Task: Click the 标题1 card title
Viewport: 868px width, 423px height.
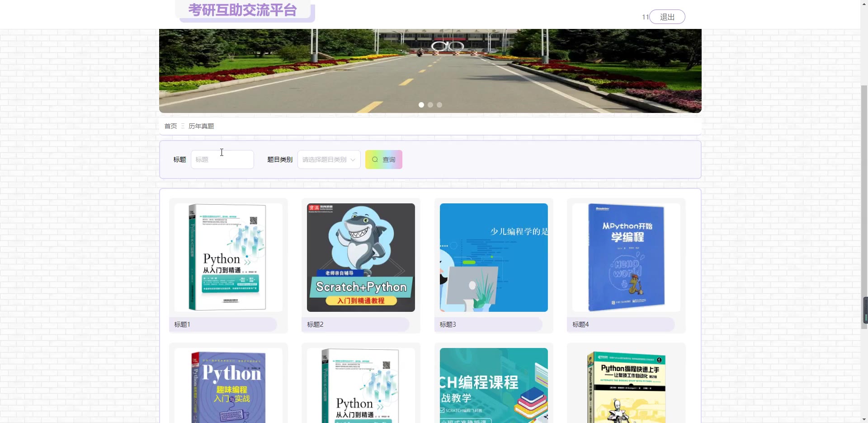Action: click(x=182, y=324)
